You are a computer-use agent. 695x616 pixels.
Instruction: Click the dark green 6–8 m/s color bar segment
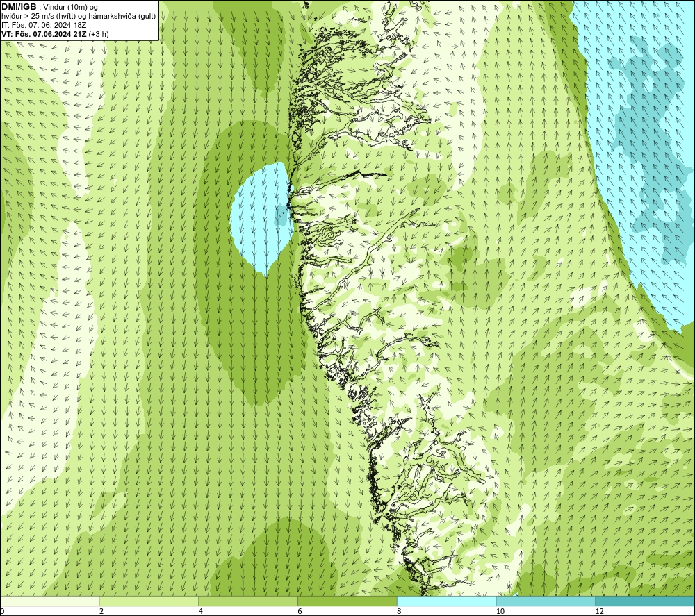347,601
